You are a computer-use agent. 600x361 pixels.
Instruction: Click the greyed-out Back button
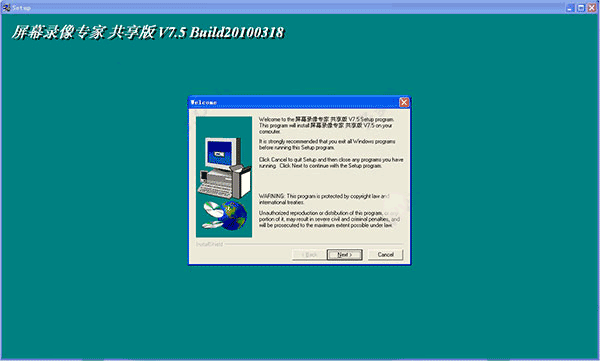(309, 255)
